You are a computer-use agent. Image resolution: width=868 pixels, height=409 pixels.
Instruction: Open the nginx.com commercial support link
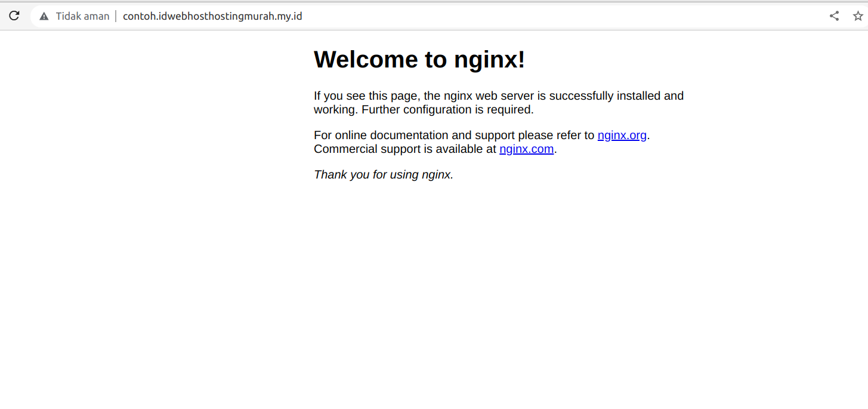click(527, 149)
